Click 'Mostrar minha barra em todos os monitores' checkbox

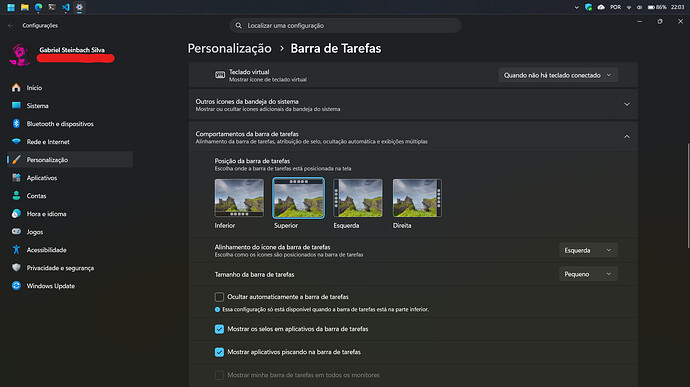click(x=219, y=375)
